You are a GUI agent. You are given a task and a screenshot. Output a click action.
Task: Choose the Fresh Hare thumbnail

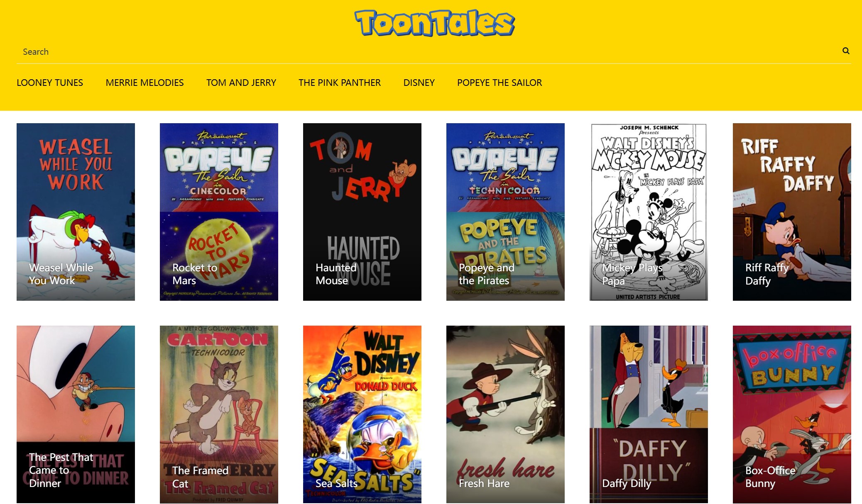pyautogui.click(x=505, y=414)
